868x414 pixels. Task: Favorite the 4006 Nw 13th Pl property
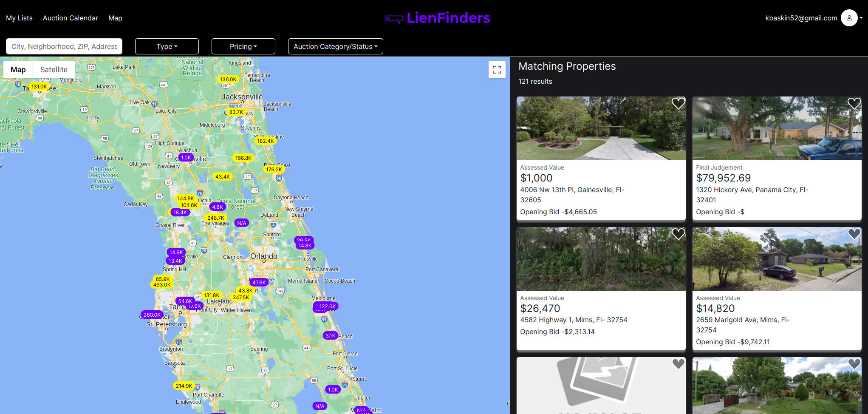tap(678, 103)
